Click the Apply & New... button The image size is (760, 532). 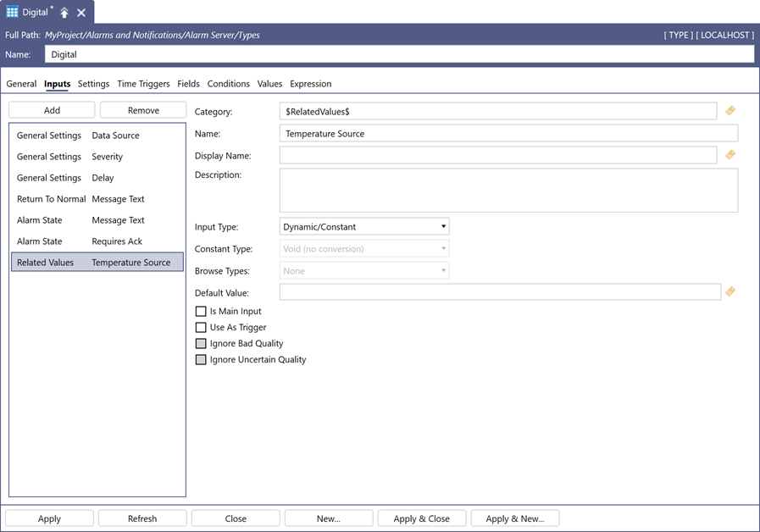coord(515,518)
